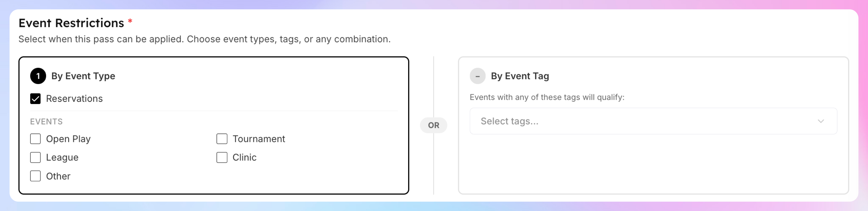Uncheck the Reservations checkbox
Screen dimensions: 868x211
pyautogui.click(x=35, y=98)
